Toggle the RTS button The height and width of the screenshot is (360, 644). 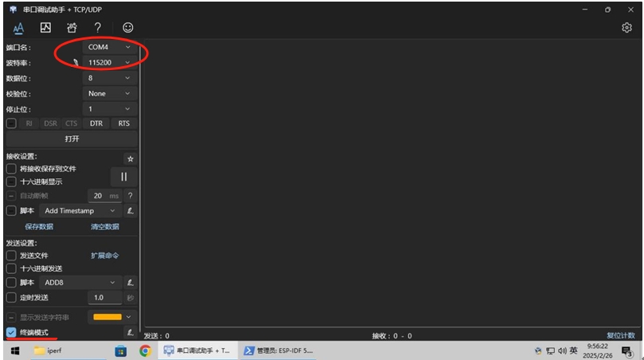click(x=124, y=123)
